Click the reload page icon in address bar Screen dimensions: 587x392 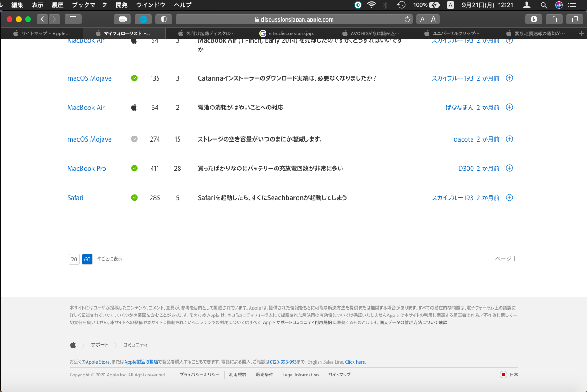point(407,20)
